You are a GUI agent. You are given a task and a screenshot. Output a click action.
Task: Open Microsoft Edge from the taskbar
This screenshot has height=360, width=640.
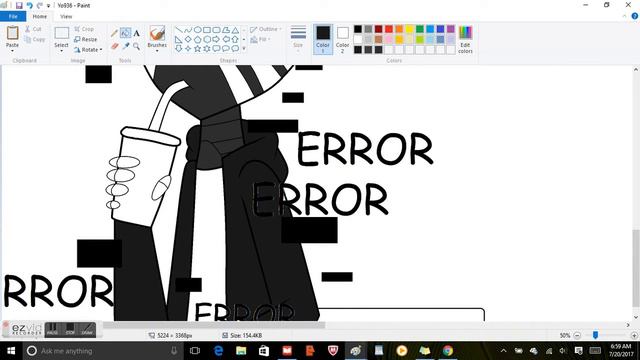pos(218,351)
